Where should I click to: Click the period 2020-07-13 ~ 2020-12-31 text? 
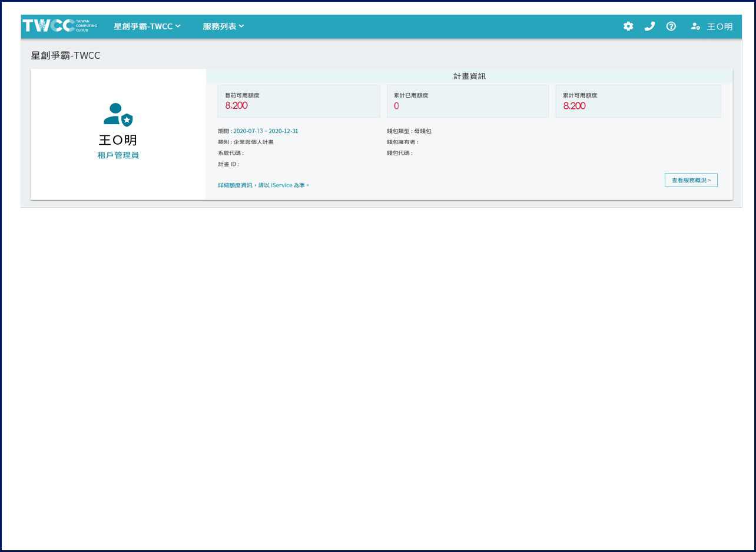coord(266,131)
